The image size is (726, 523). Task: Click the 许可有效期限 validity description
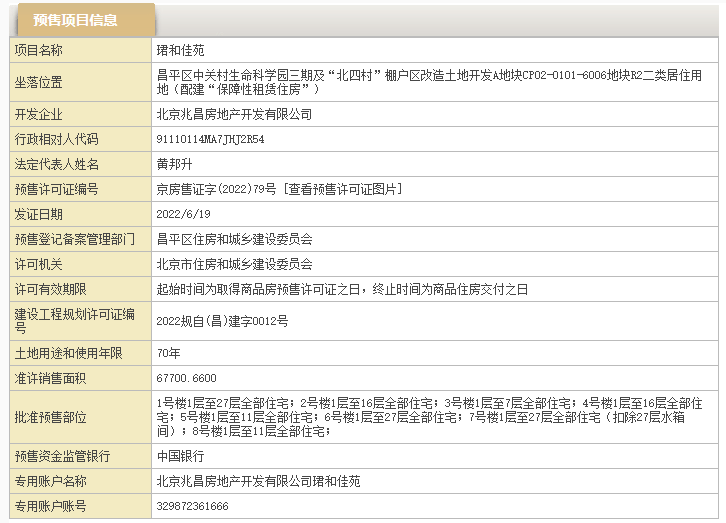pos(341,289)
